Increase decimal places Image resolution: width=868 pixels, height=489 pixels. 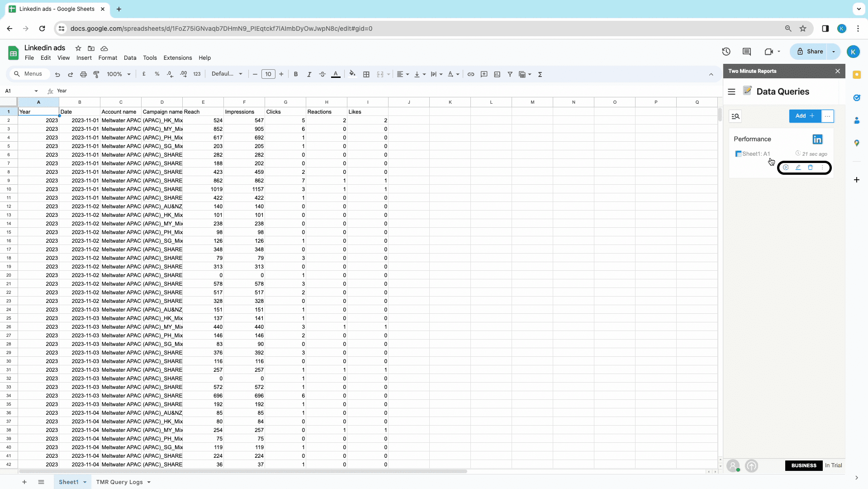[x=184, y=74]
